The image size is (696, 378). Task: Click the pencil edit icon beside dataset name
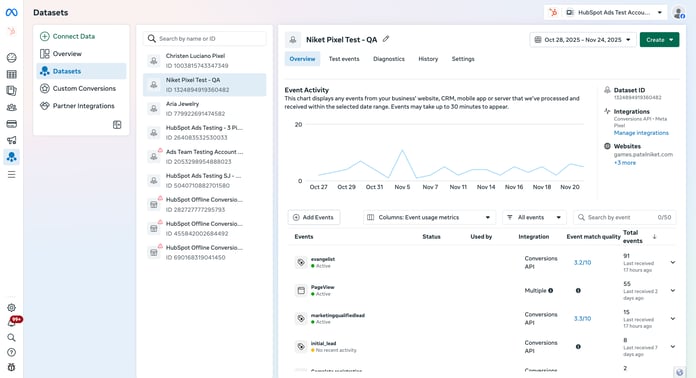pyautogui.click(x=386, y=39)
